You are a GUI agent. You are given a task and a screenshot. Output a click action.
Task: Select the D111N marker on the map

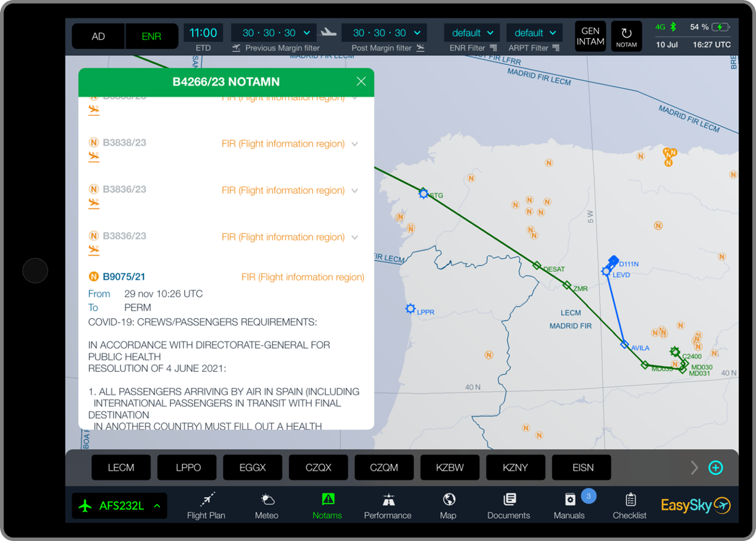click(x=613, y=261)
